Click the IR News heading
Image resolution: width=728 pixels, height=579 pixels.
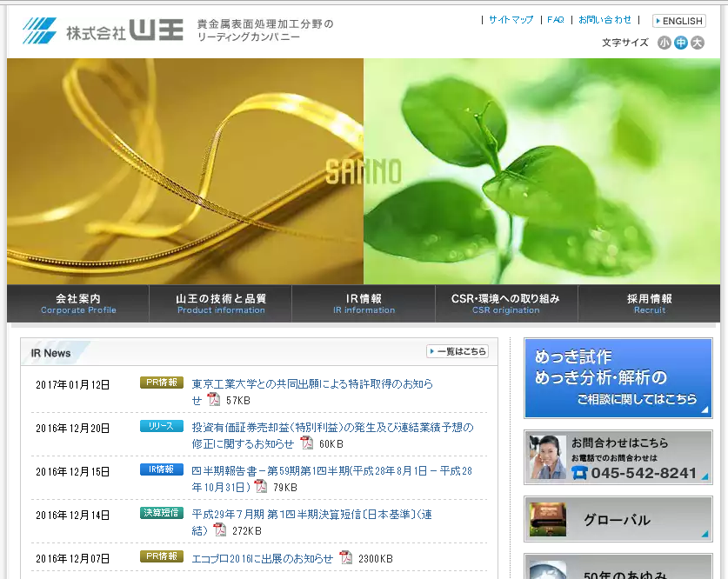pos(50,353)
